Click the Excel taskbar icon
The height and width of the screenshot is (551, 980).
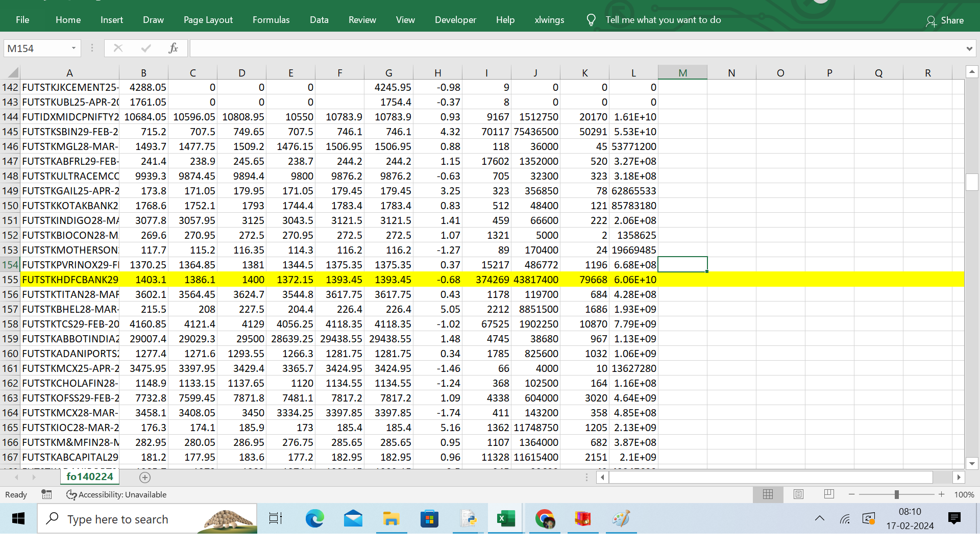click(506, 519)
